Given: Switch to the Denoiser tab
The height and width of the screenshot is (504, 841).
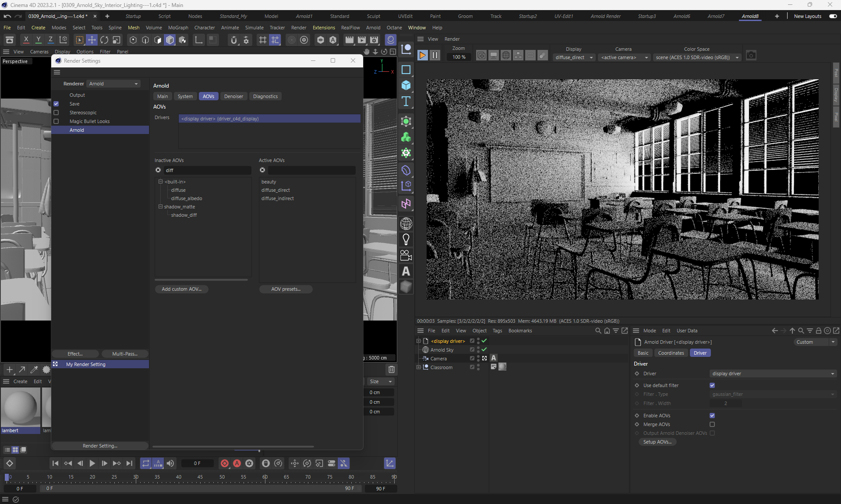Looking at the screenshot, I should [x=233, y=96].
